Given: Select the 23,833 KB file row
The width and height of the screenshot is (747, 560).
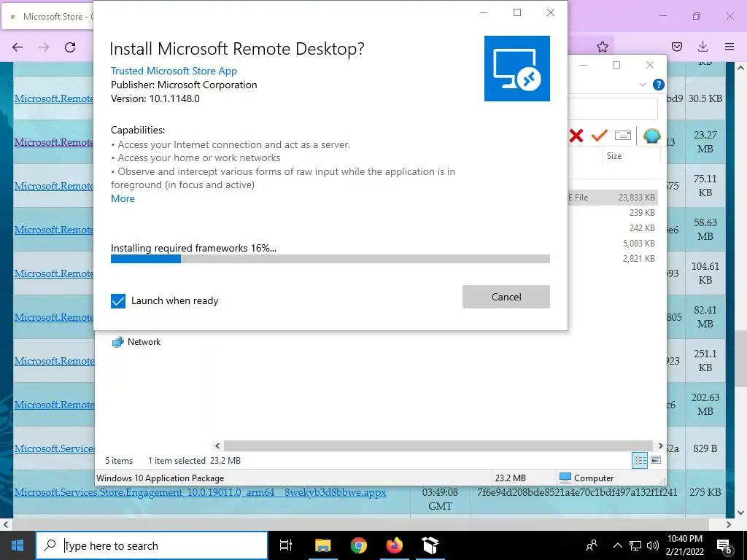Looking at the screenshot, I should click(x=614, y=198).
